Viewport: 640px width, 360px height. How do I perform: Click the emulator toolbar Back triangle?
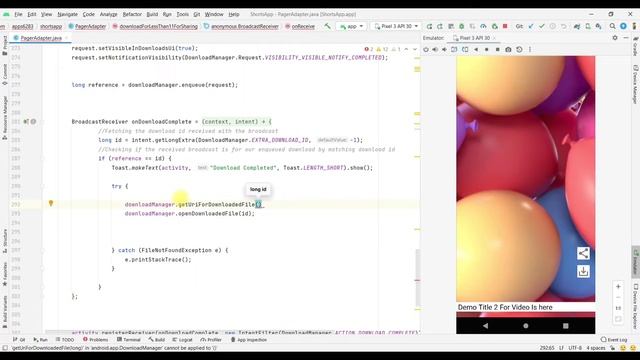coord(476,49)
